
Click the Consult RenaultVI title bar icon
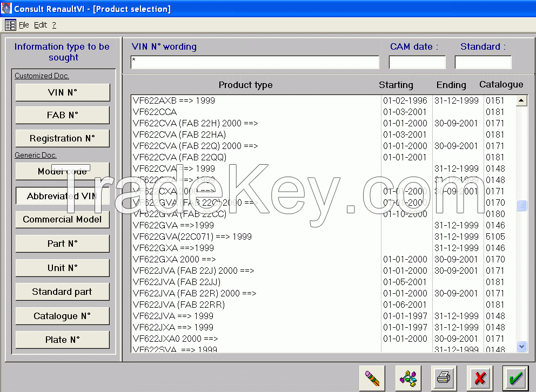6,9
